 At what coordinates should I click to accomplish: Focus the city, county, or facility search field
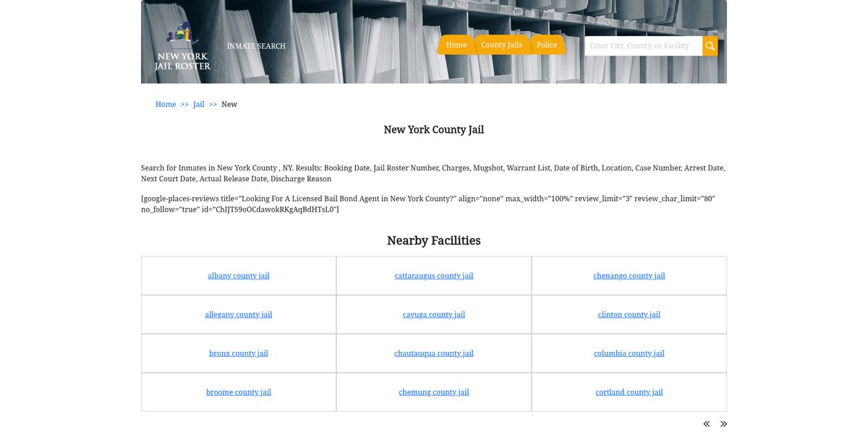[x=644, y=46]
